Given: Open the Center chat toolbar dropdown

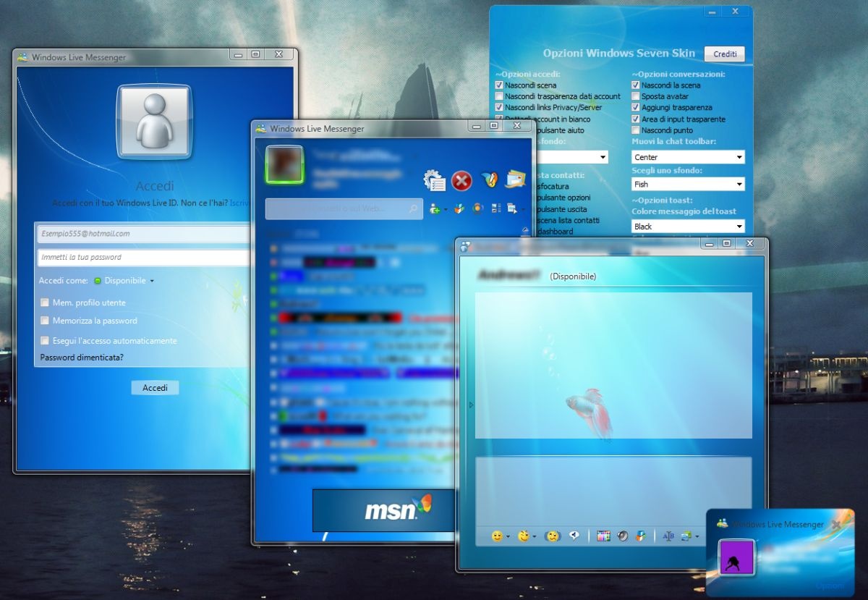Looking at the screenshot, I should point(688,157).
